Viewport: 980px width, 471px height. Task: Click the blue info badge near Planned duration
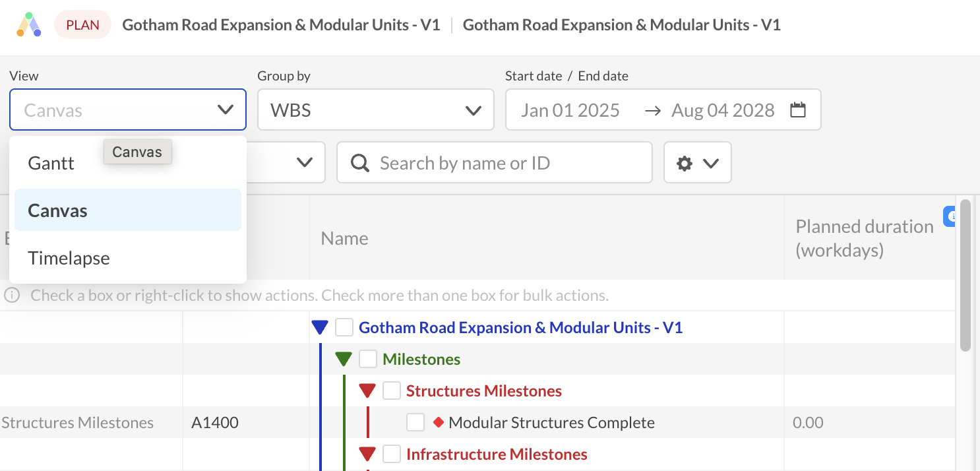tap(950, 216)
